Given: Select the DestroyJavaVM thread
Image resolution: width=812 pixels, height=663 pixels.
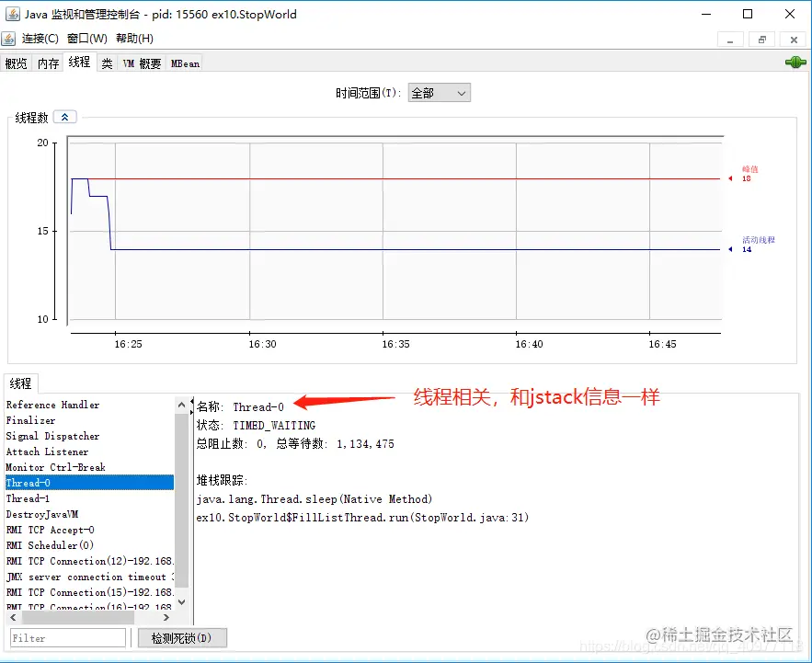Looking at the screenshot, I should point(89,514).
